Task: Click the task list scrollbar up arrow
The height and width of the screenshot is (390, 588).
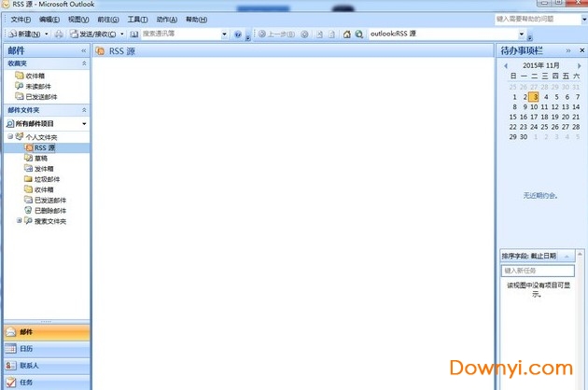Action: (581, 255)
